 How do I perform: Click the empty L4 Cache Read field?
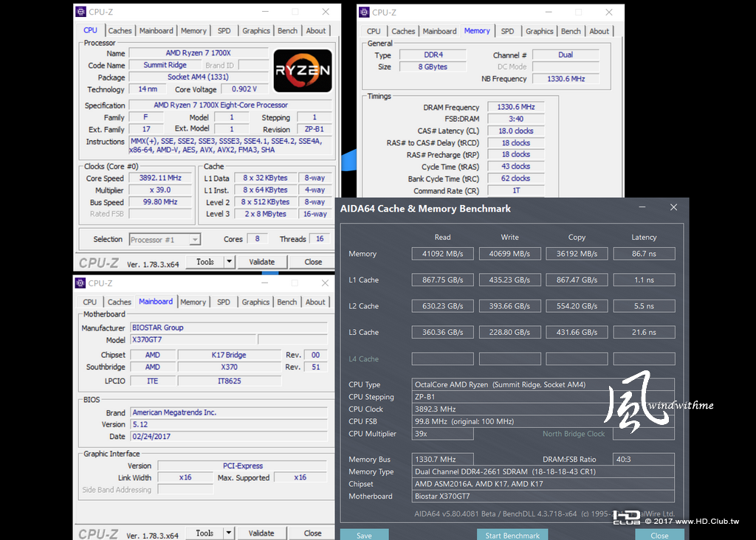(443, 359)
